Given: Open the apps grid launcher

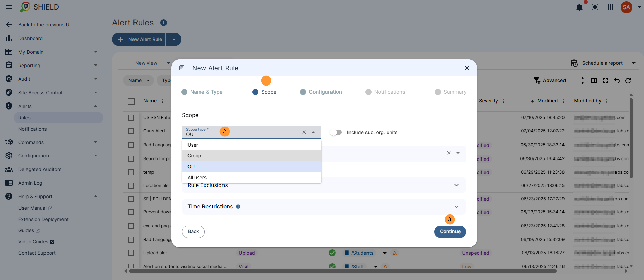Looking at the screenshot, I should (x=611, y=7).
